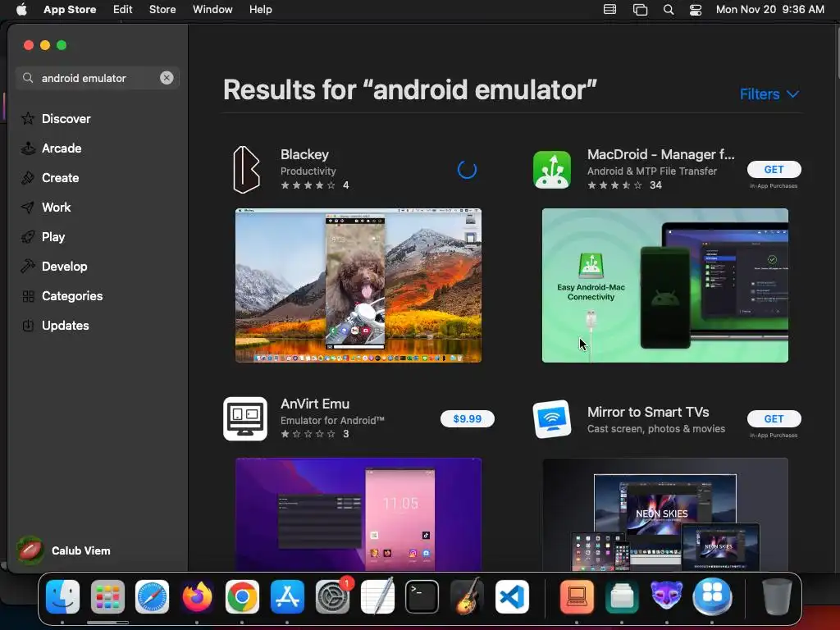Get Mirror to Smart TVs
Viewport: 840px width, 630px height.
[x=774, y=419]
